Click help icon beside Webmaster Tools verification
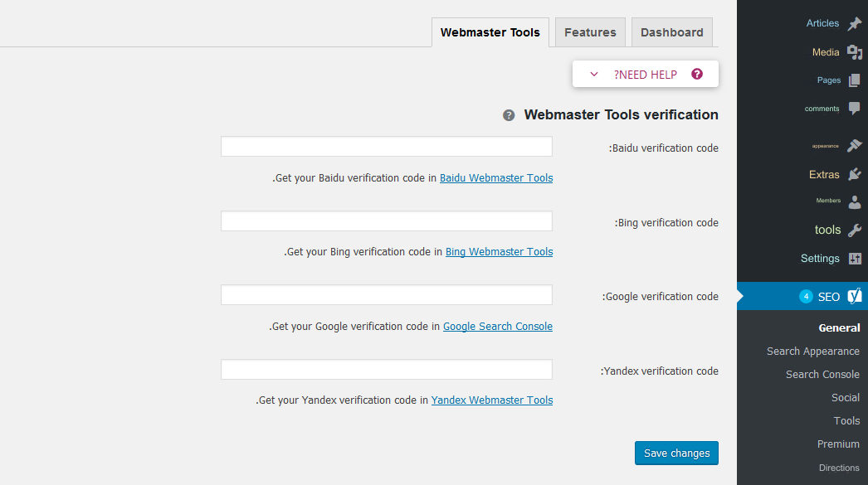Viewport: 868px width, 485px height. click(509, 115)
